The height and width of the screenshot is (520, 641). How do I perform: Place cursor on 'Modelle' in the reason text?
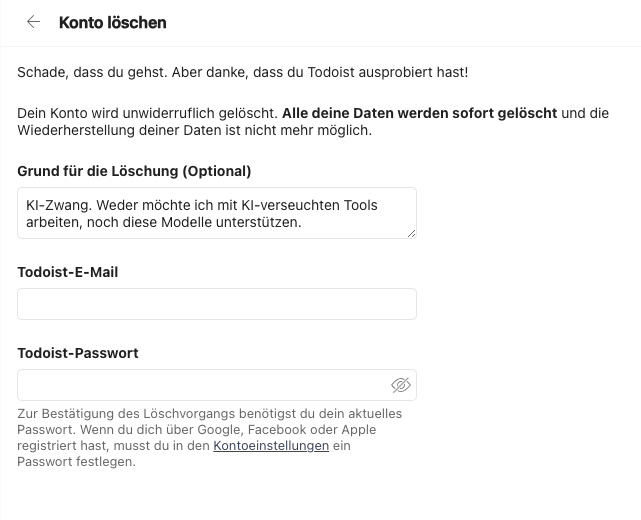(x=186, y=222)
